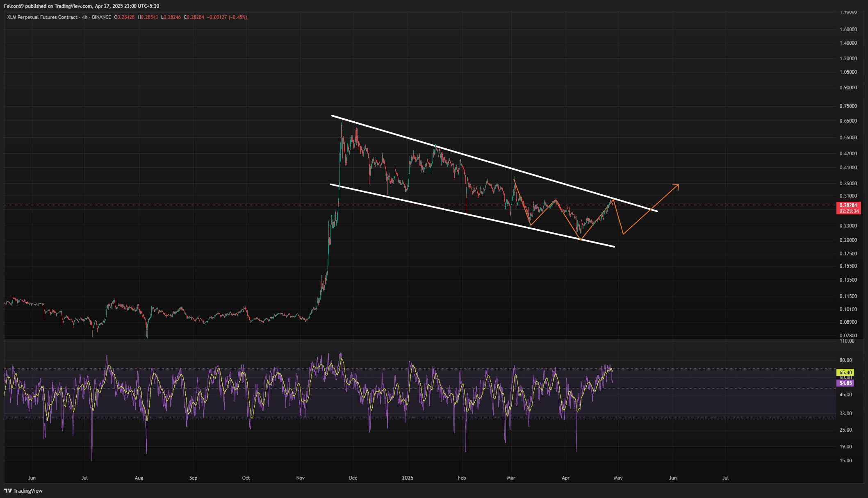
Task: Click the percentage change −0.45% in header
Action: (238, 17)
